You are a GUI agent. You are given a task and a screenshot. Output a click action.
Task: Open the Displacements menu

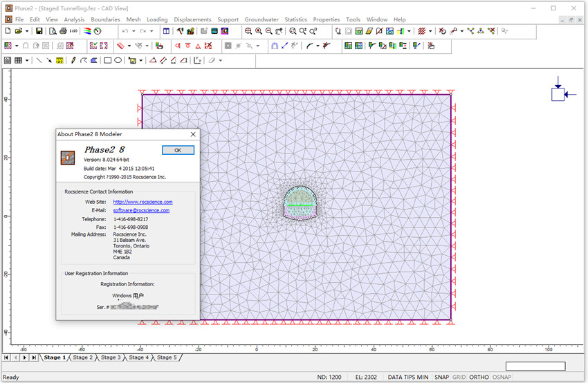pyautogui.click(x=192, y=19)
